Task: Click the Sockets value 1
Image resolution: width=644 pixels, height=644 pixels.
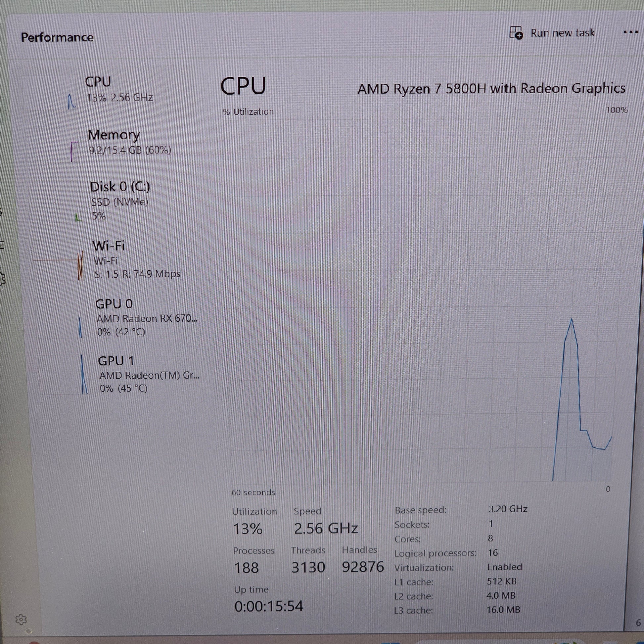Action: 491,524
